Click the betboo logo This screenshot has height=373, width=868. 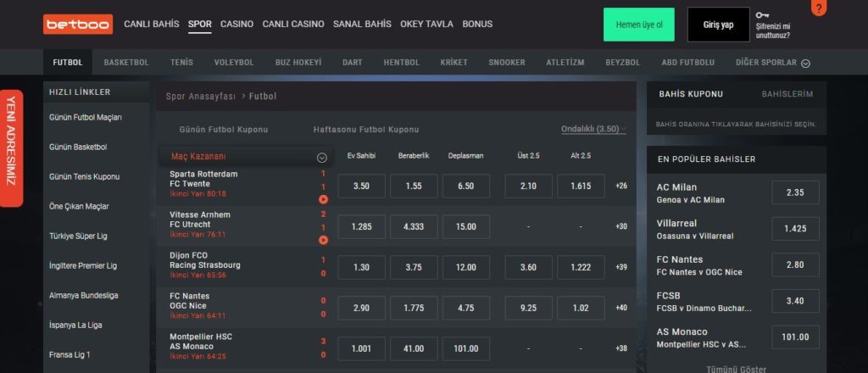click(x=78, y=25)
